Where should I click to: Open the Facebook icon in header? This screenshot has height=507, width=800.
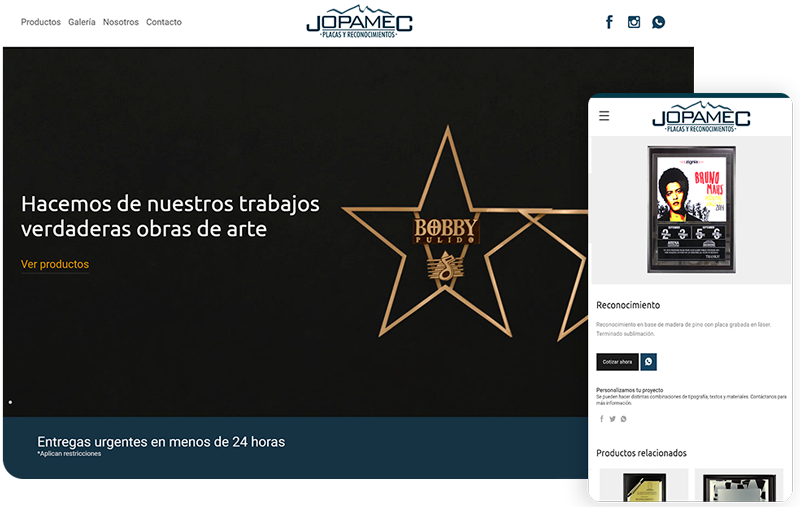pos(609,22)
